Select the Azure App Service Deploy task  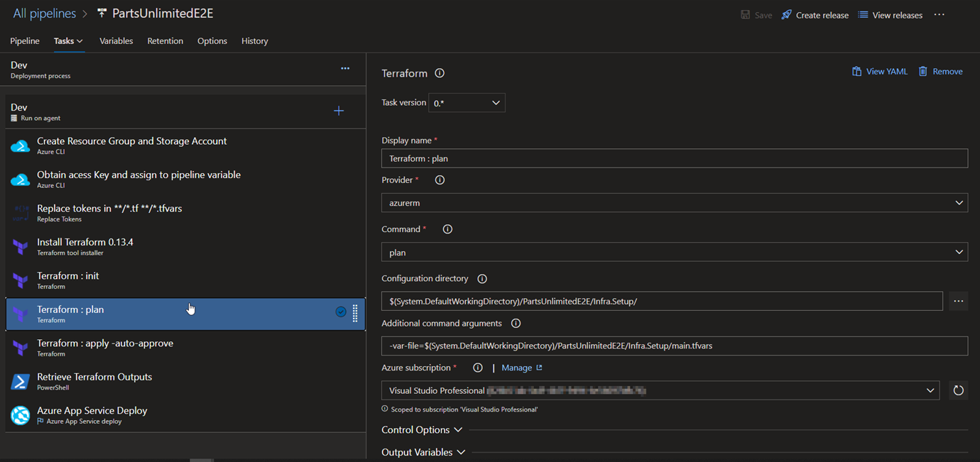click(x=185, y=415)
